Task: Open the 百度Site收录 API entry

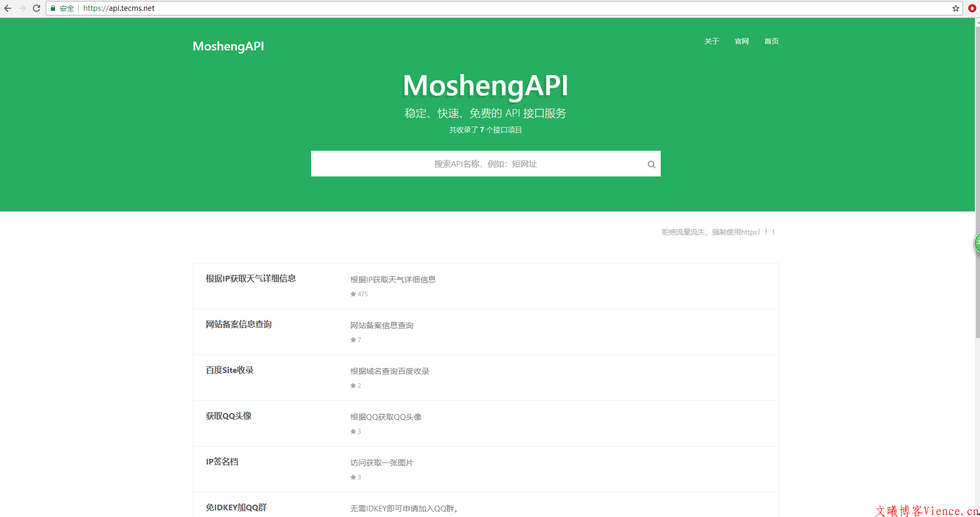Action: [229, 370]
